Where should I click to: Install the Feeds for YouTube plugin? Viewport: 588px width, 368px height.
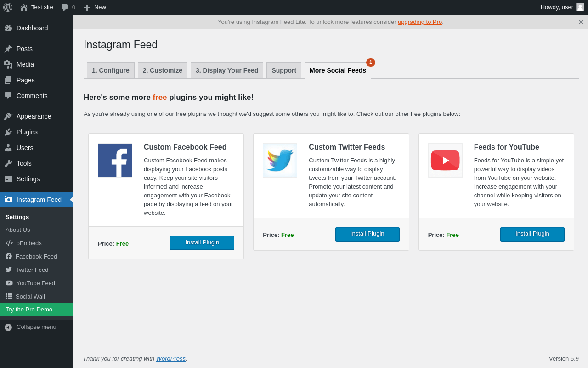532,234
